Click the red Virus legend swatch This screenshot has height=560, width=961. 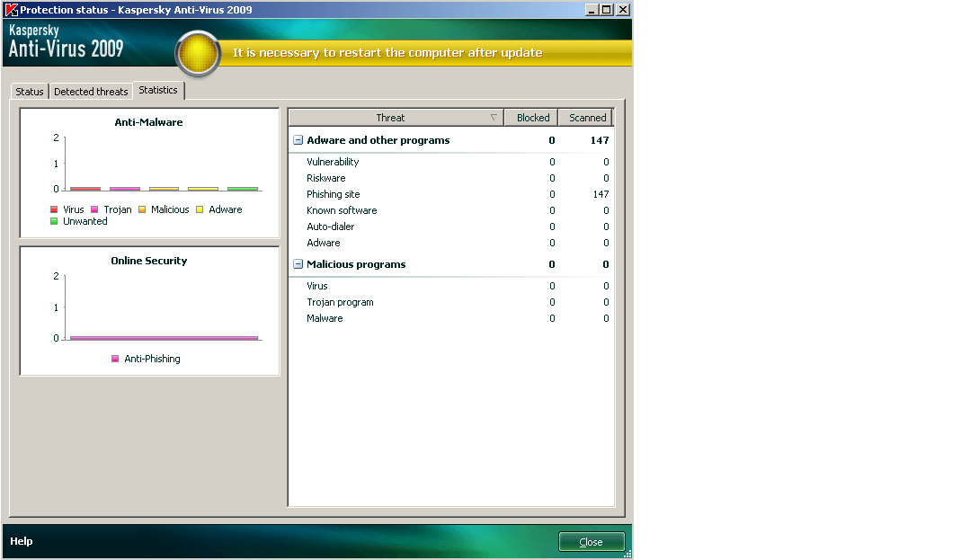53,209
